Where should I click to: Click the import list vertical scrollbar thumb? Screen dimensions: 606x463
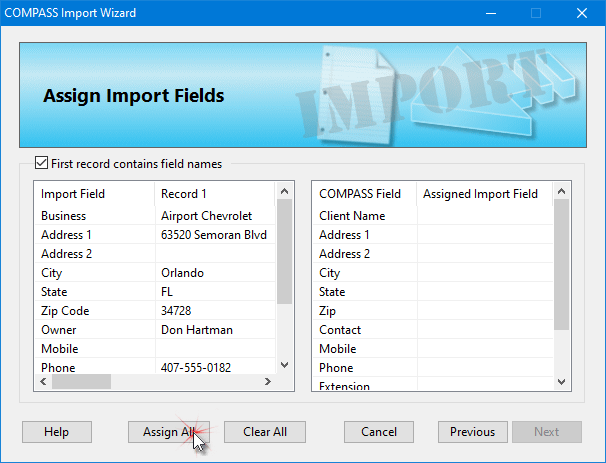[x=284, y=252]
